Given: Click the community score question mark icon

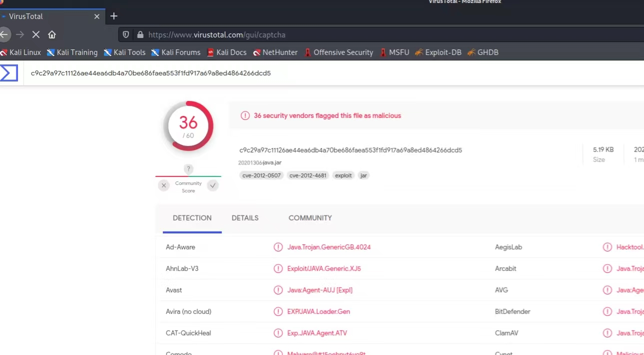Looking at the screenshot, I should point(188,169).
